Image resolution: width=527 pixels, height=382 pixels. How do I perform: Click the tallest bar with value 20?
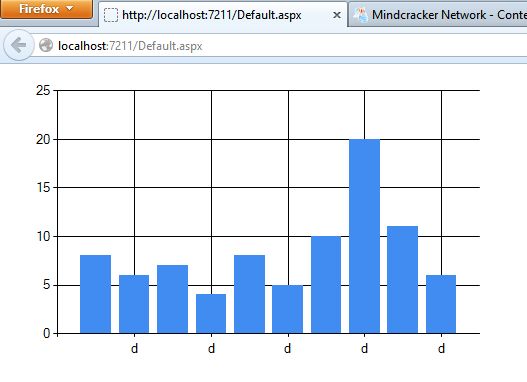364,236
